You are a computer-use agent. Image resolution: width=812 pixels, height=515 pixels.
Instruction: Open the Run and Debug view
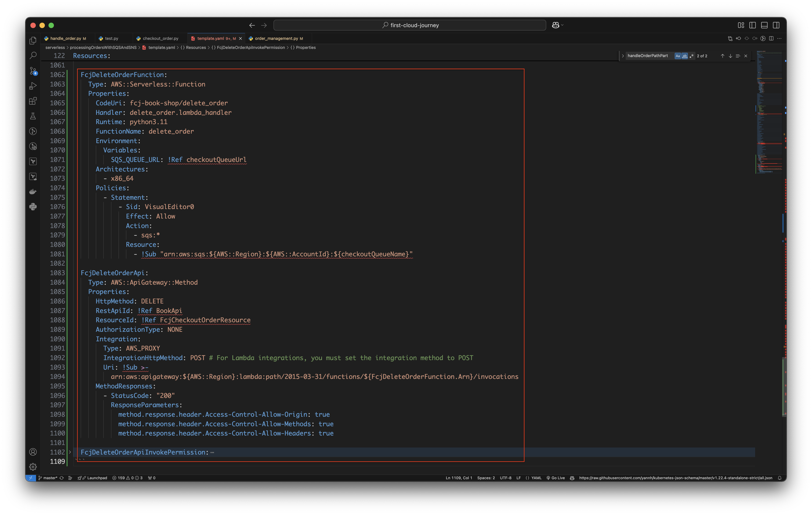click(x=33, y=86)
